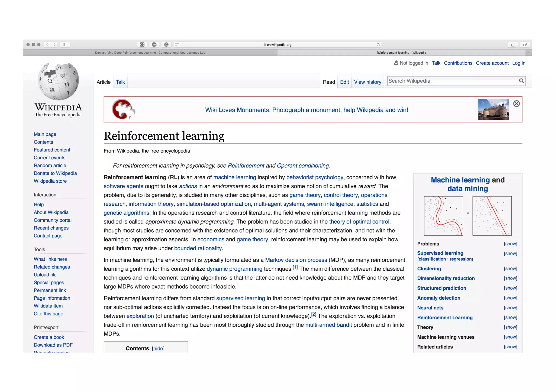Viewport: 555px width, 392px height.
Task: Click the Wikipedia search magnifier icon
Action: pyautogui.click(x=521, y=81)
